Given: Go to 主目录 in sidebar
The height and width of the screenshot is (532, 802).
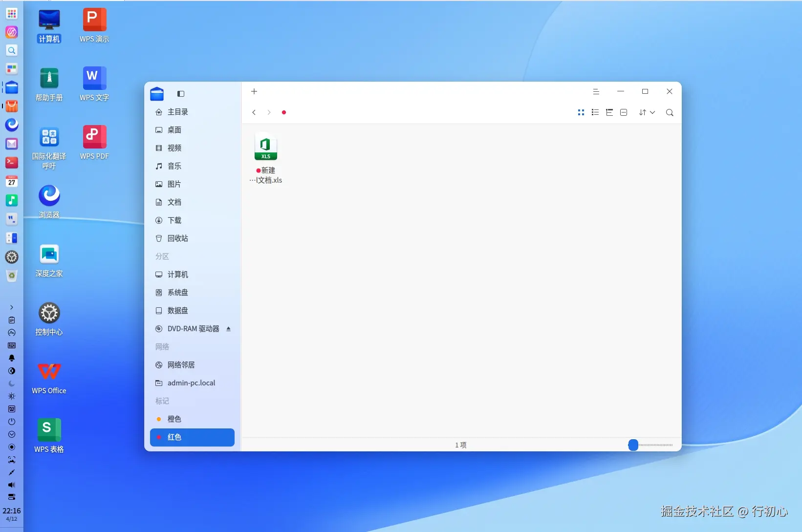Looking at the screenshot, I should click(192, 112).
